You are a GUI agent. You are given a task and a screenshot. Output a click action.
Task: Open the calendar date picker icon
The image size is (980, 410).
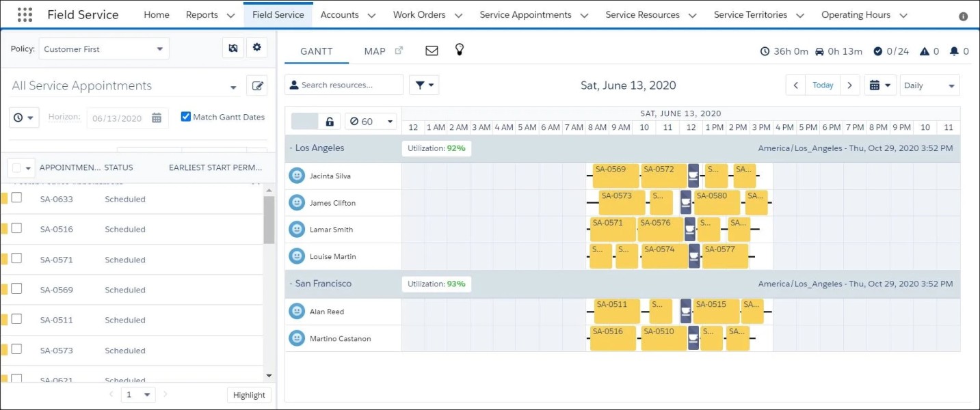pos(879,85)
